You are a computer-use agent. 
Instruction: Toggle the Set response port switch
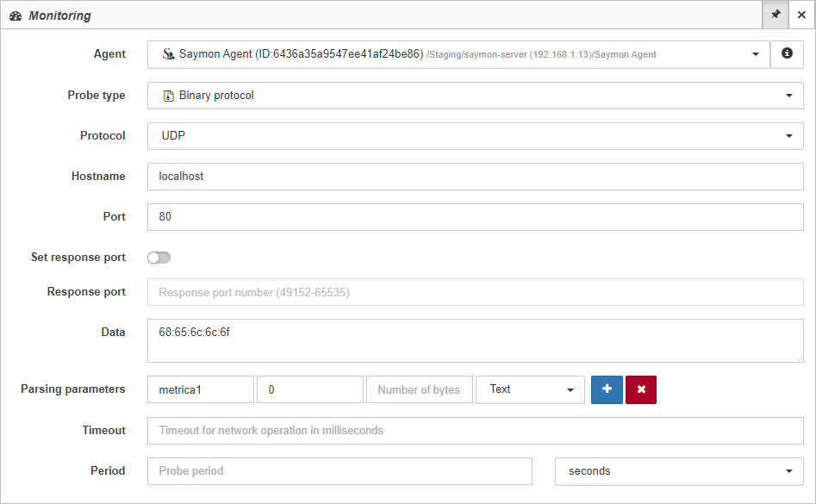[x=159, y=258]
